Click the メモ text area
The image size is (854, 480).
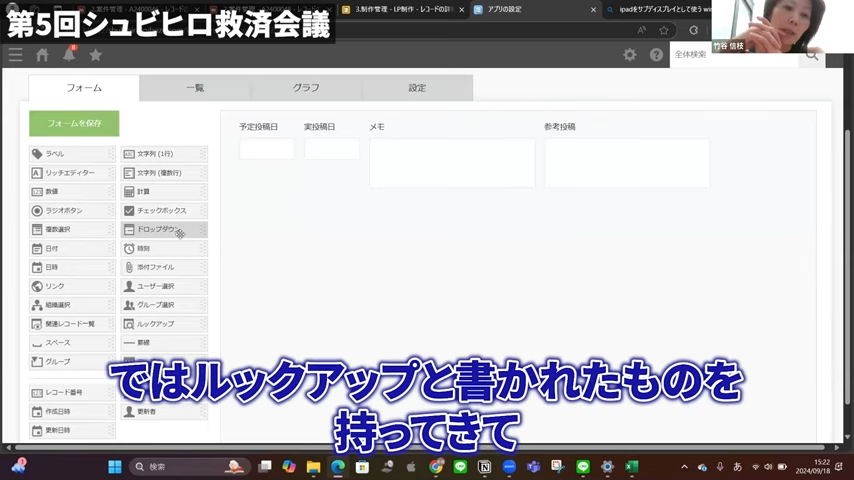[x=452, y=163]
